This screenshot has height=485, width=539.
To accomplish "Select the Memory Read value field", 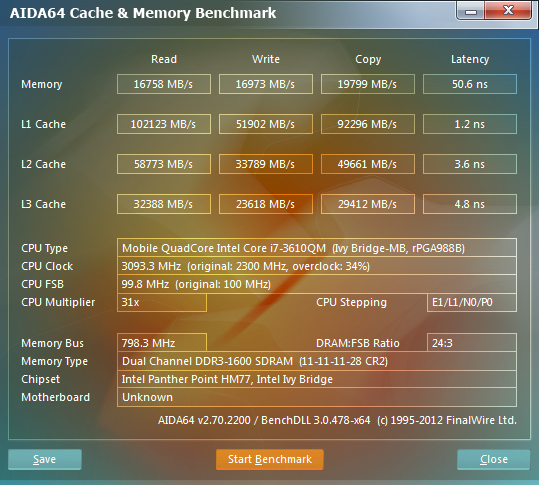I will point(164,84).
